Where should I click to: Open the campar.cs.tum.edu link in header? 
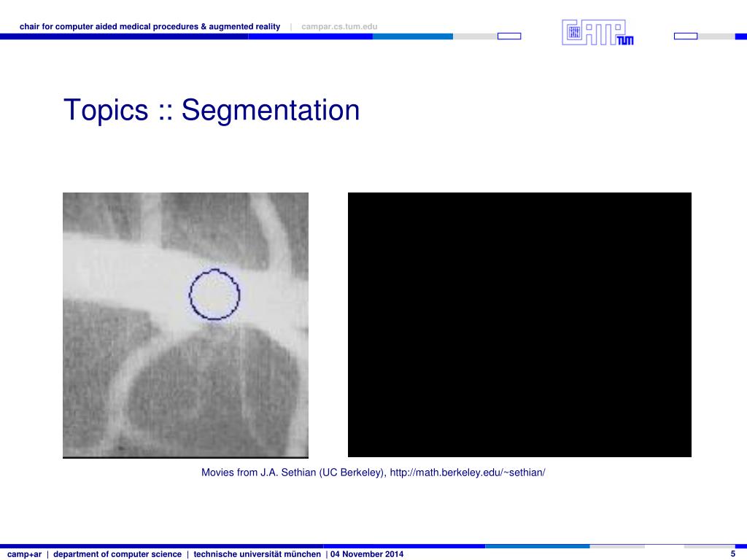pos(339,27)
